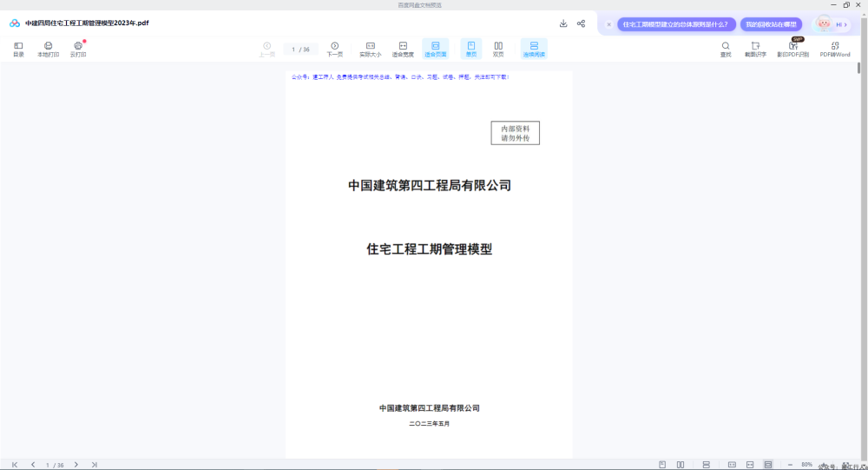
Task: Go to previous page with 上一页
Action: click(x=266, y=49)
